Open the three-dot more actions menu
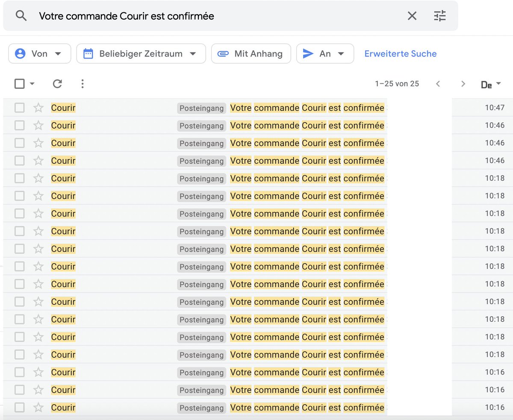The height and width of the screenshot is (420, 513). [83, 84]
